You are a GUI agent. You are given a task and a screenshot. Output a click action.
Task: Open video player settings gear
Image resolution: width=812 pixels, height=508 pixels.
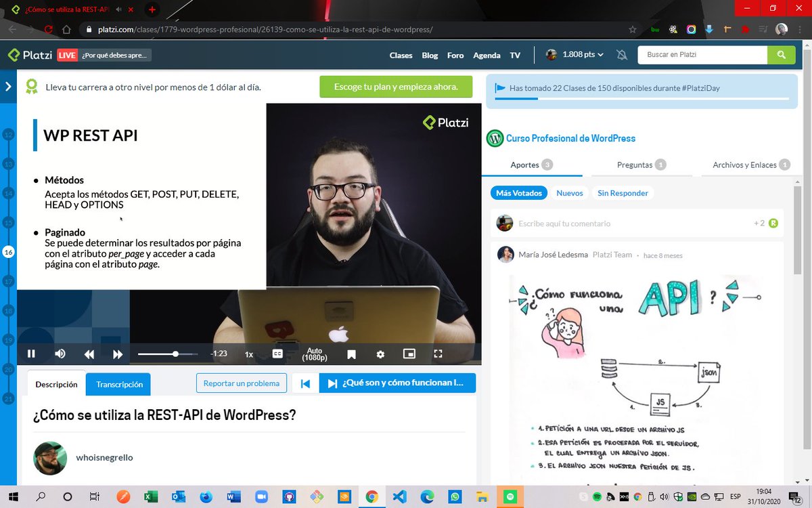tap(380, 354)
